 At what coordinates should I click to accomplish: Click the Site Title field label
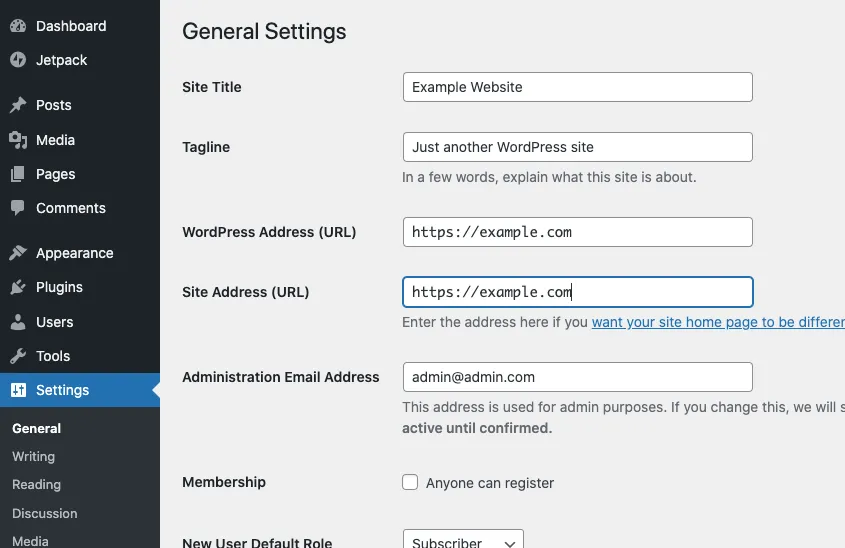pyautogui.click(x=212, y=87)
